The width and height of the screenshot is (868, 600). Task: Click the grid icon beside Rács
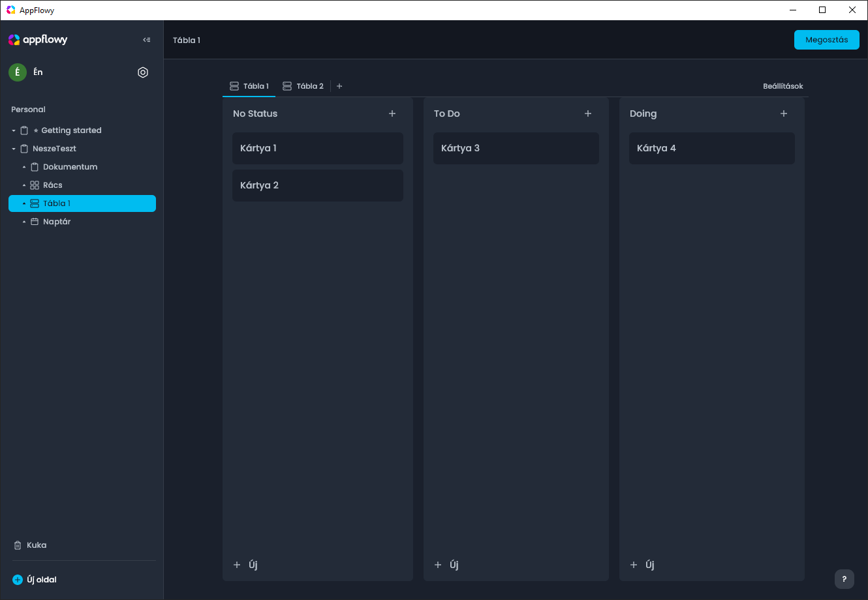point(35,185)
